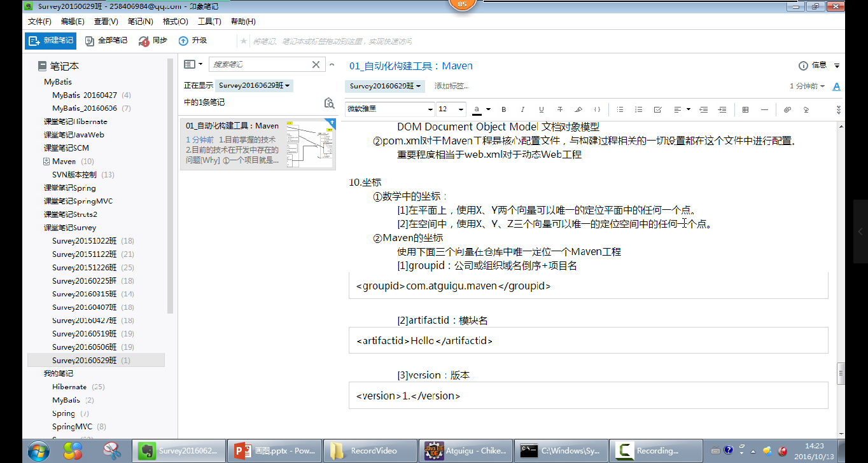Viewport: 868px width, 463px height.
Task: Create a new note with 新建笔记
Action: [x=51, y=41]
